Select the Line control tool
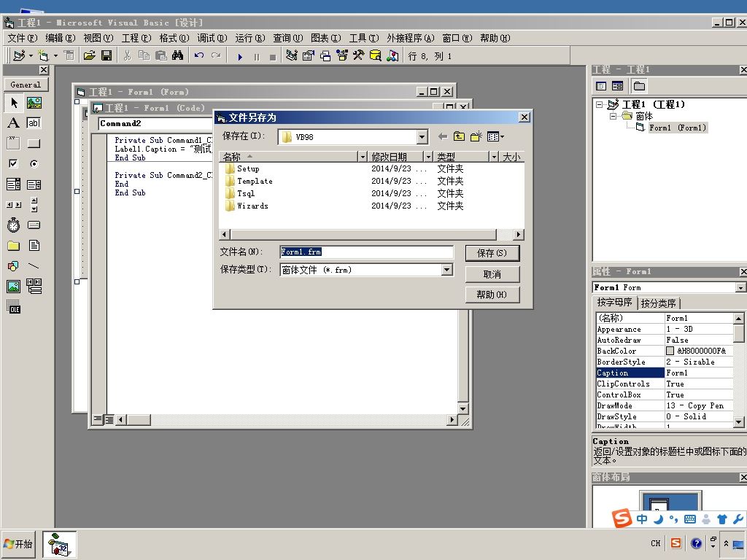The height and width of the screenshot is (560, 747). coord(34,265)
